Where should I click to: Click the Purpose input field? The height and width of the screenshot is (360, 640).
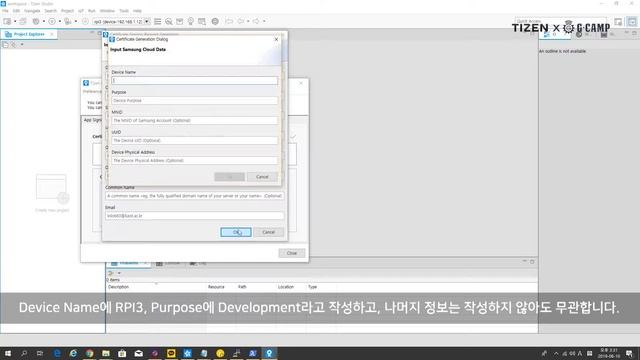[195, 100]
